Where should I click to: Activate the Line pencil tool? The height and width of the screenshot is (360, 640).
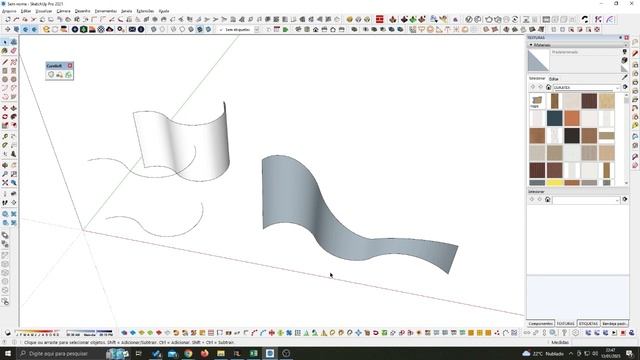coord(5,62)
